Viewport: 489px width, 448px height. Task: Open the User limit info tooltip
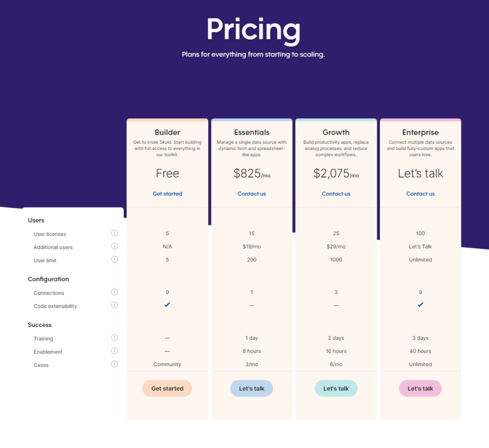[114, 260]
